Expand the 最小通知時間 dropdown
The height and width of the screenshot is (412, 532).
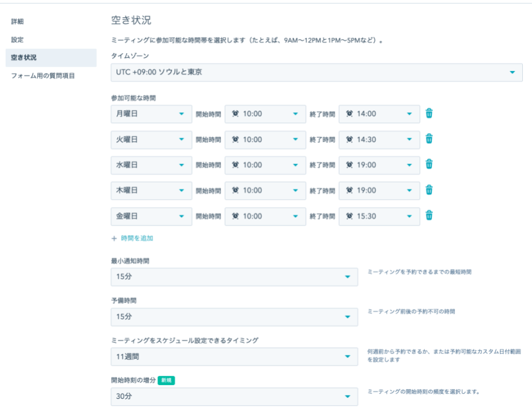point(234,277)
